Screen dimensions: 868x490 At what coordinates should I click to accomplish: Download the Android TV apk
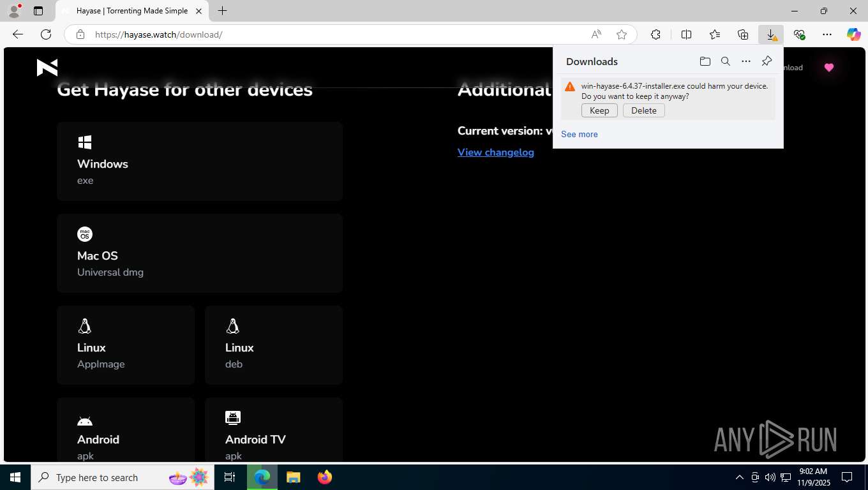tap(274, 429)
